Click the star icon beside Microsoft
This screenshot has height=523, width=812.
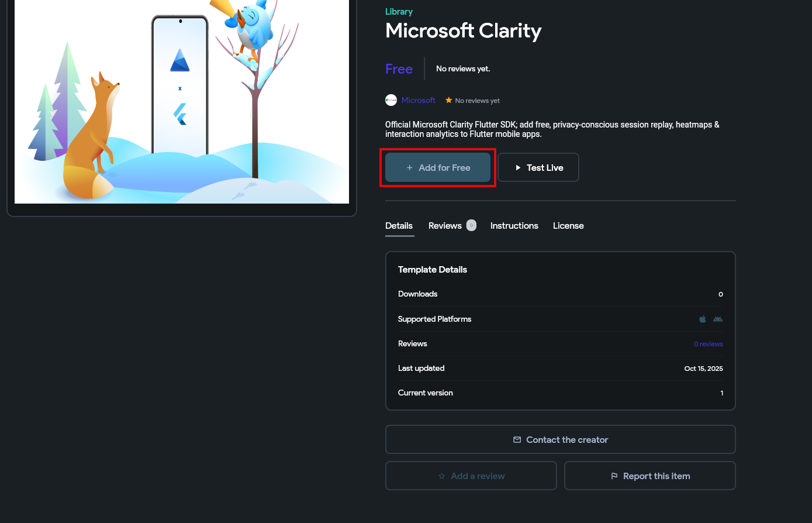tap(448, 99)
